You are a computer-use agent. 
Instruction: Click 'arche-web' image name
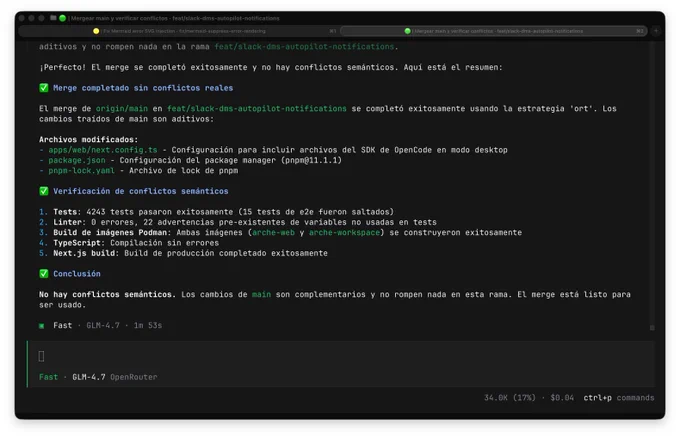click(x=273, y=232)
